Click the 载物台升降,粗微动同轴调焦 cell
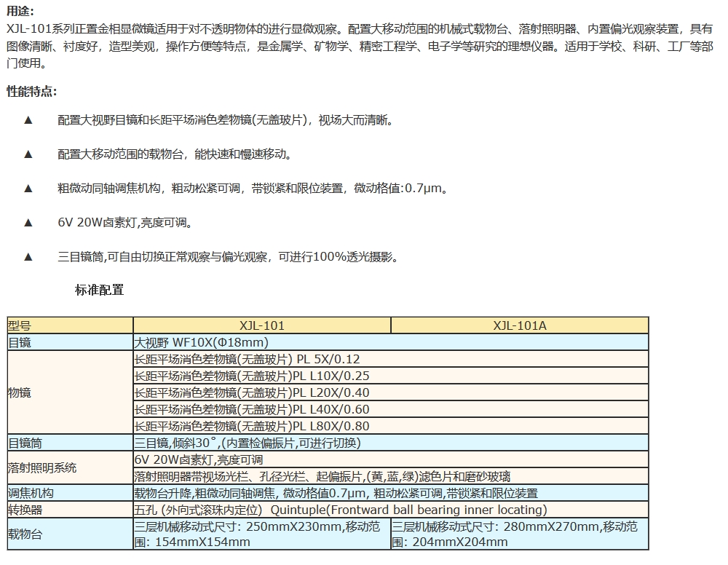Viewport: 728px width, 565px height. (x=391, y=493)
